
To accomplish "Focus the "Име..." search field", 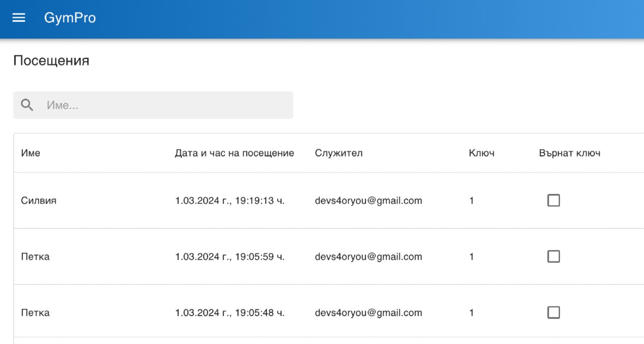I will tap(166, 105).
